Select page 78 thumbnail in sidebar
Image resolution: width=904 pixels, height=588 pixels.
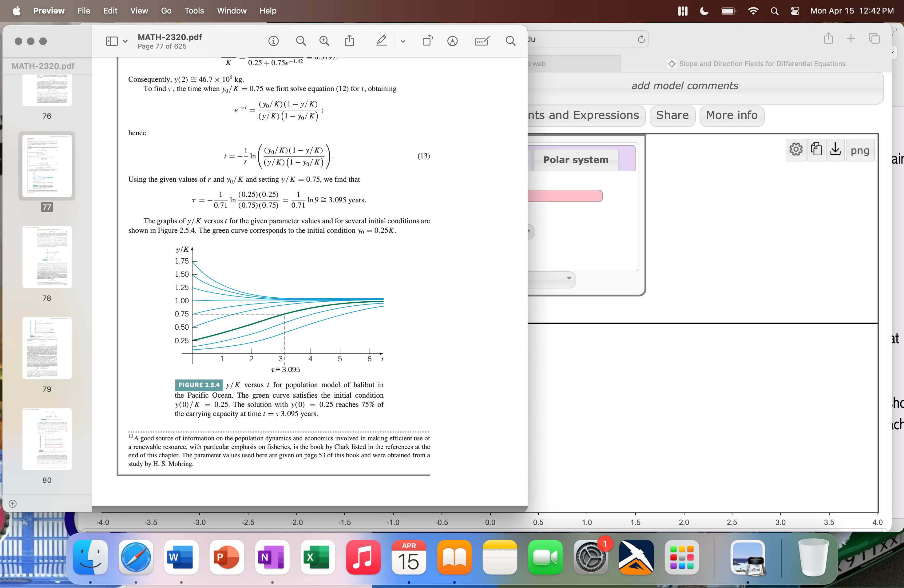(x=47, y=257)
